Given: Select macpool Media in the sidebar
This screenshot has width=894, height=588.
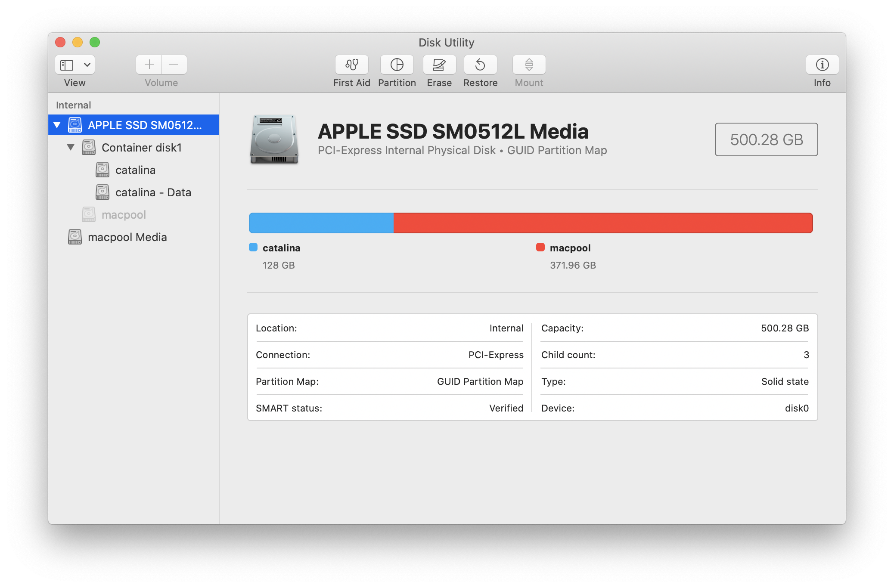Looking at the screenshot, I should tap(133, 237).
